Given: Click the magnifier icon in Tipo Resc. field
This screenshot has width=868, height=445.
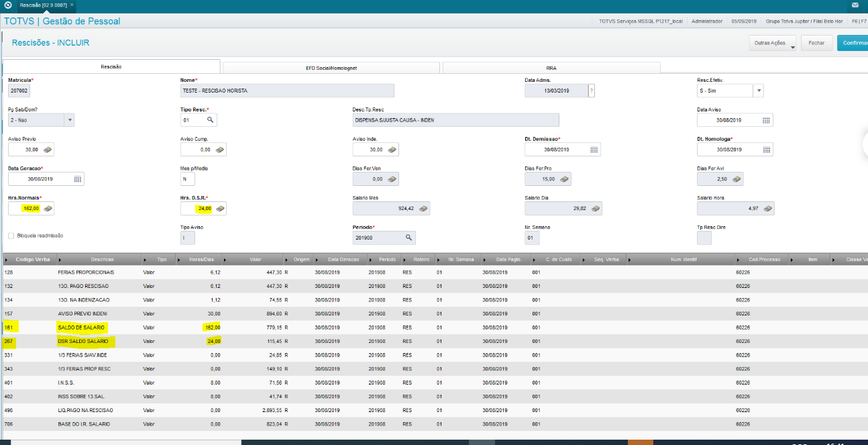Looking at the screenshot, I should [x=210, y=120].
